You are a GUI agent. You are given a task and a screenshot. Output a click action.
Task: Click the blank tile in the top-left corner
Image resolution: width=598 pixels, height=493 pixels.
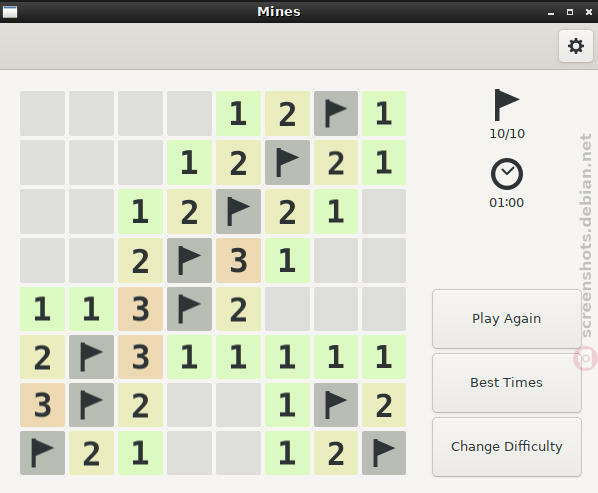pos(42,114)
